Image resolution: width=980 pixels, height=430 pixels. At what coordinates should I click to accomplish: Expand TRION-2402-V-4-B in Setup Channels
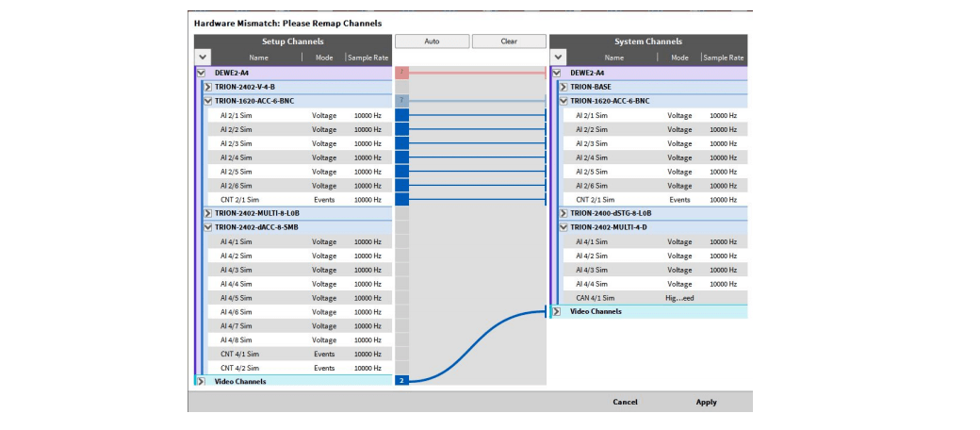click(207, 87)
